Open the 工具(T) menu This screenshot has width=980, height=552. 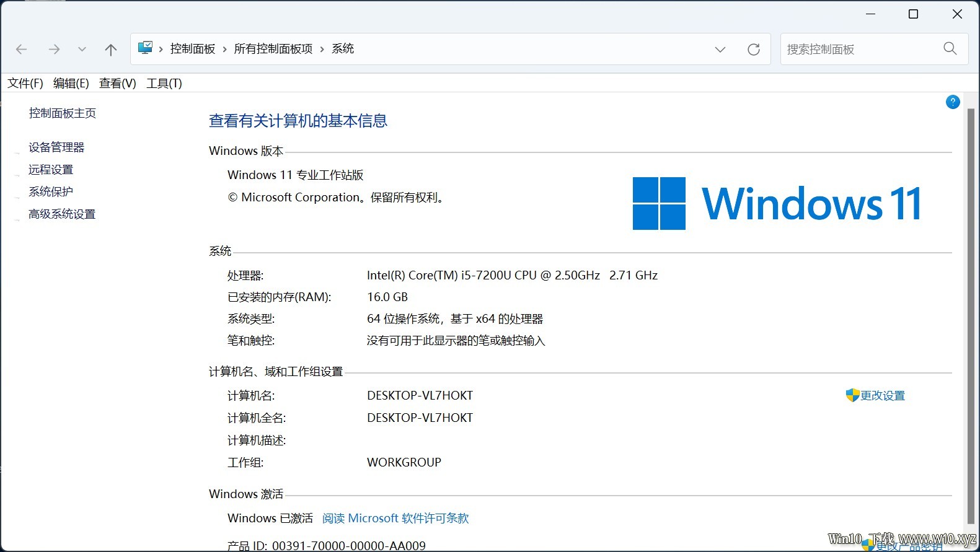164,83
